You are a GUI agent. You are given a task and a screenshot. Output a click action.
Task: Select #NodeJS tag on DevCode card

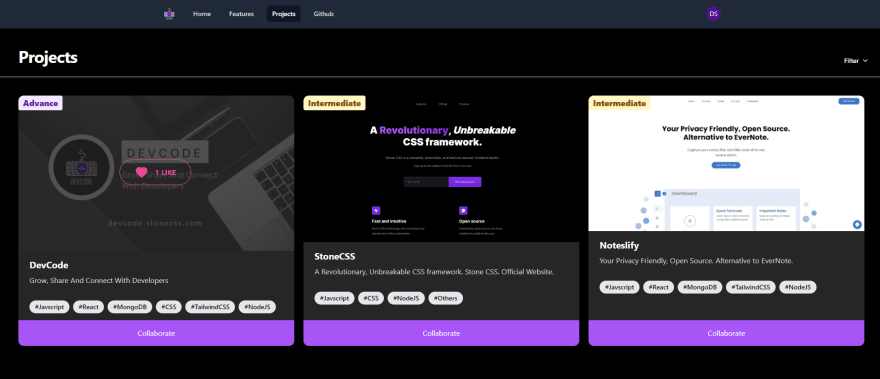click(x=257, y=307)
